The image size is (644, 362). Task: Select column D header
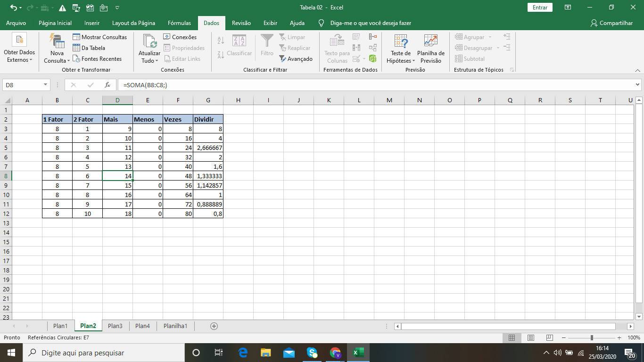[117, 100]
